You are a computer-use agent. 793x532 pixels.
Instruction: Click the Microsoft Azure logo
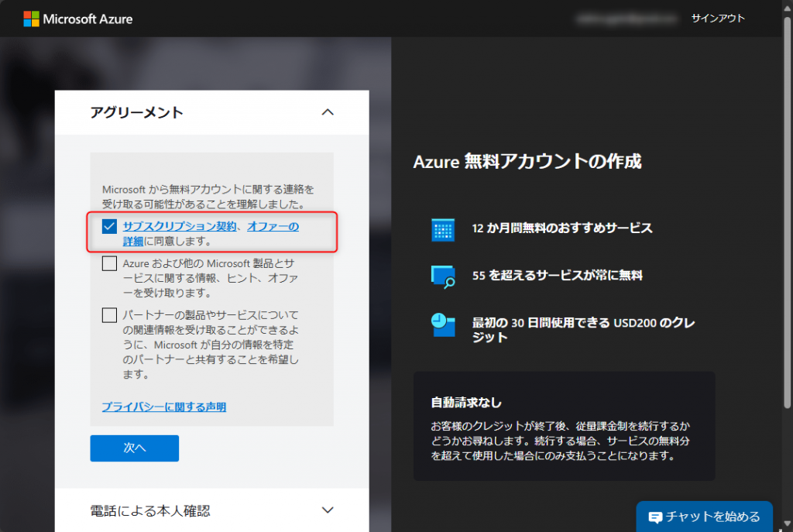(78, 19)
